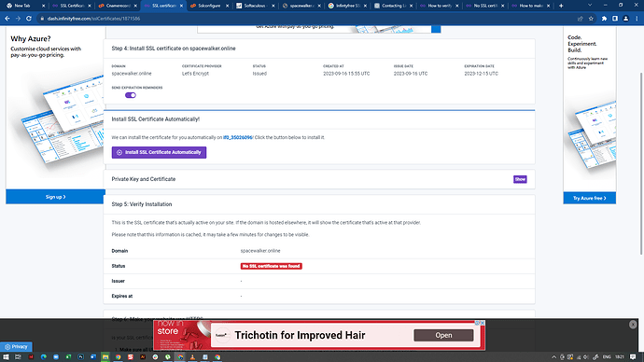Viewport: 644px width, 362px height.
Task: Switch to Cnamerecords tab
Action: (117, 6)
